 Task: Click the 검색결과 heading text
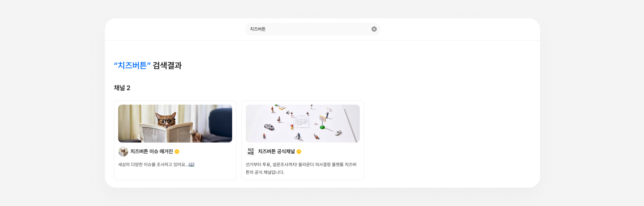click(x=167, y=66)
